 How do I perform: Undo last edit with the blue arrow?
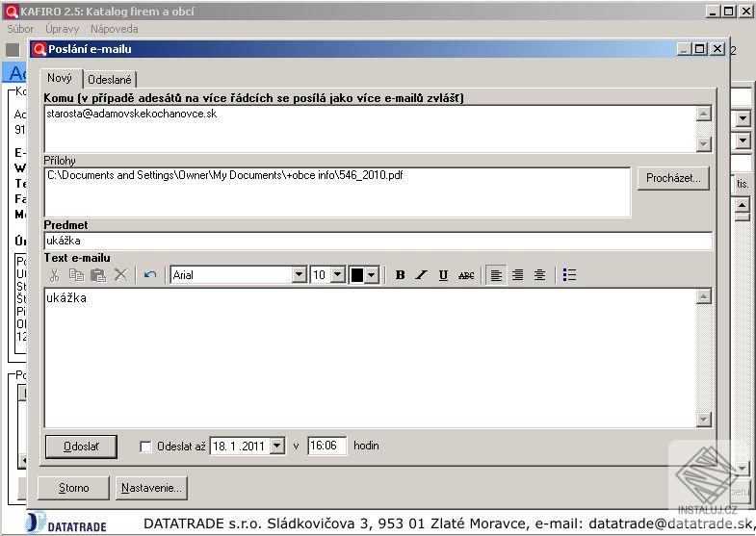click(x=150, y=275)
